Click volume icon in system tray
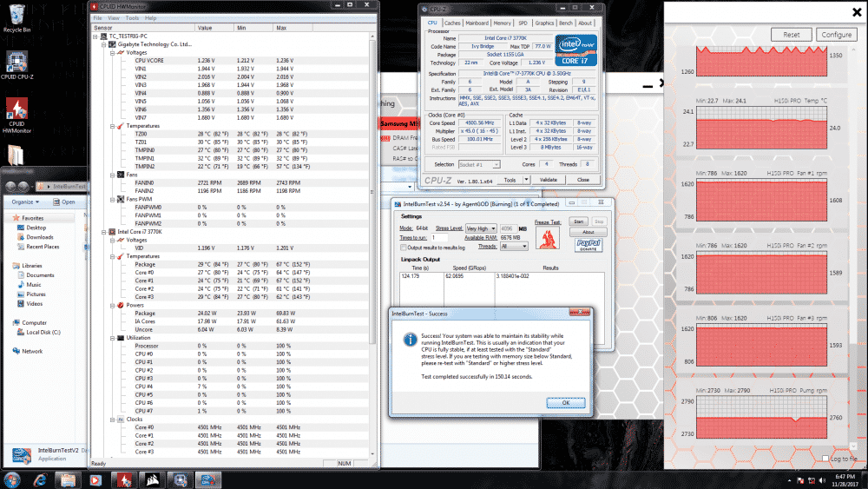This screenshot has height=489, width=868. click(x=821, y=480)
